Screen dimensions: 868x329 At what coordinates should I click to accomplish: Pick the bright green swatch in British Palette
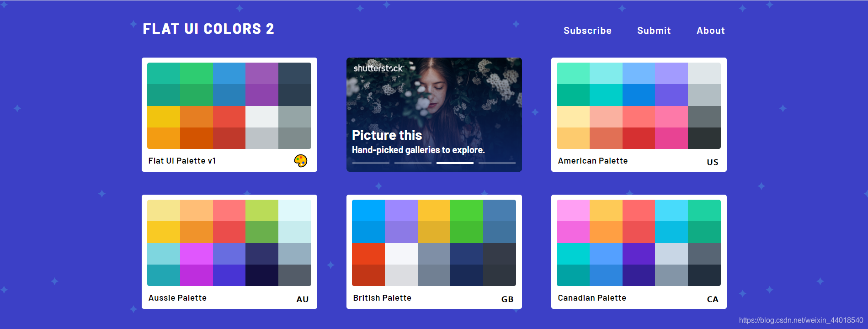click(x=467, y=211)
